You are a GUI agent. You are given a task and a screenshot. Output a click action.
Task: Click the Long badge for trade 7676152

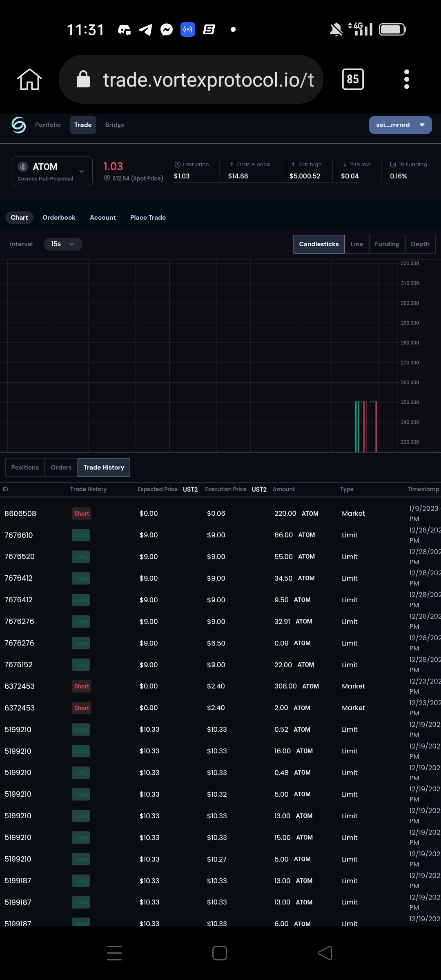click(81, 665)
